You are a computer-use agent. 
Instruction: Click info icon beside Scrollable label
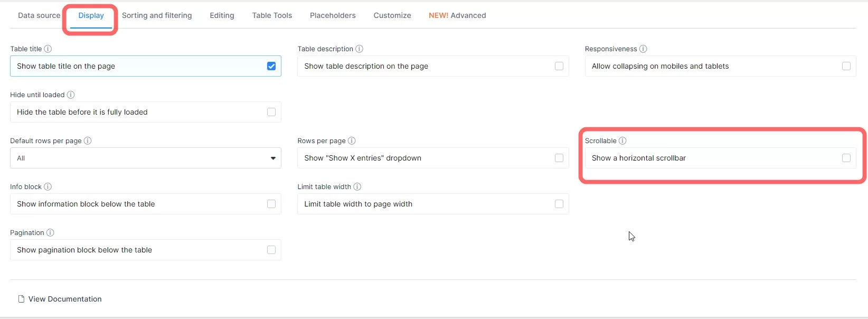pyautogui.click(x=622, y=141)
